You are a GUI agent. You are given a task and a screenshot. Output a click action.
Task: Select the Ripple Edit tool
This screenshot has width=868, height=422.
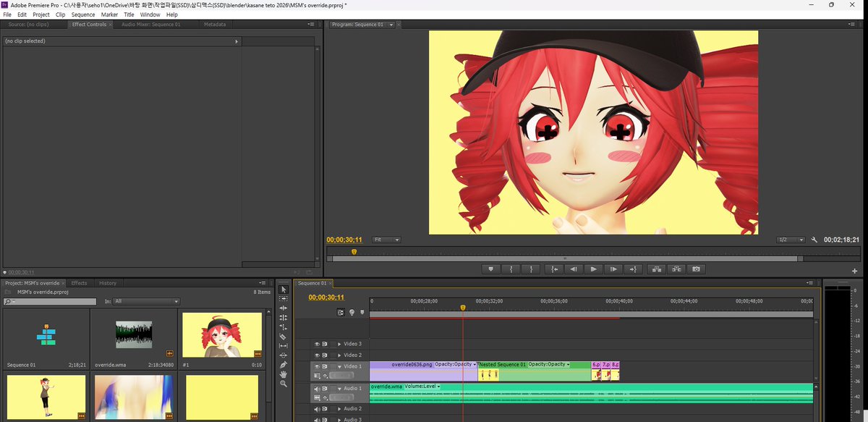pos(283,308)
